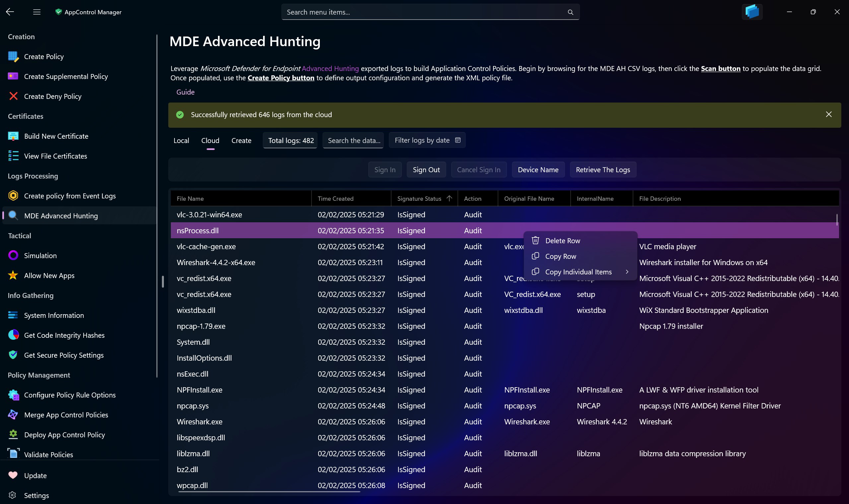Screen dimensions: 849x504
Task: Choose Copy Row from context menu
Action: 580,256
